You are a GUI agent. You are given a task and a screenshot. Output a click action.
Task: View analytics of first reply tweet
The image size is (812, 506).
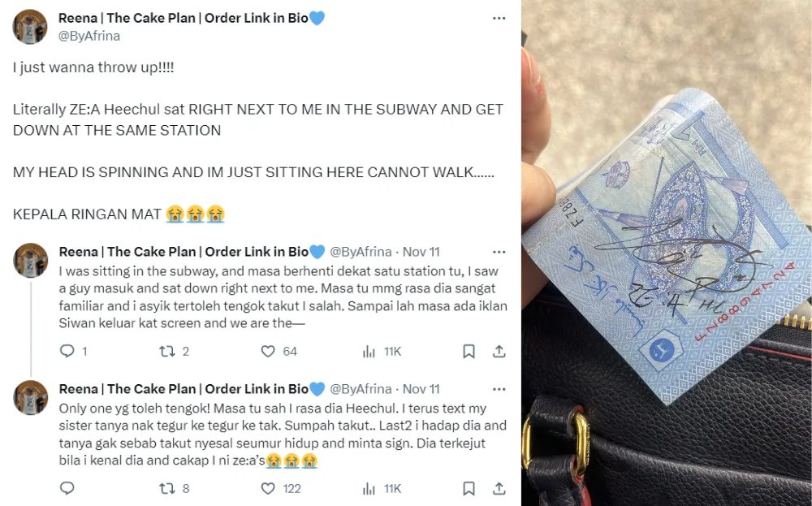pos(369,352)
